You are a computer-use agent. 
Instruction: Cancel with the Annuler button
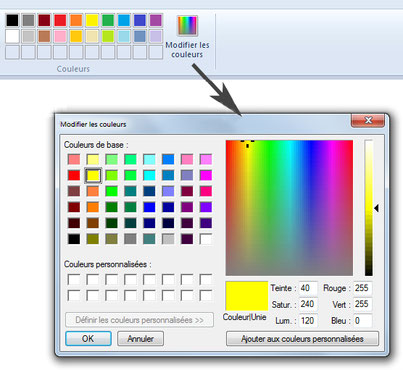[x=140, y=339]
